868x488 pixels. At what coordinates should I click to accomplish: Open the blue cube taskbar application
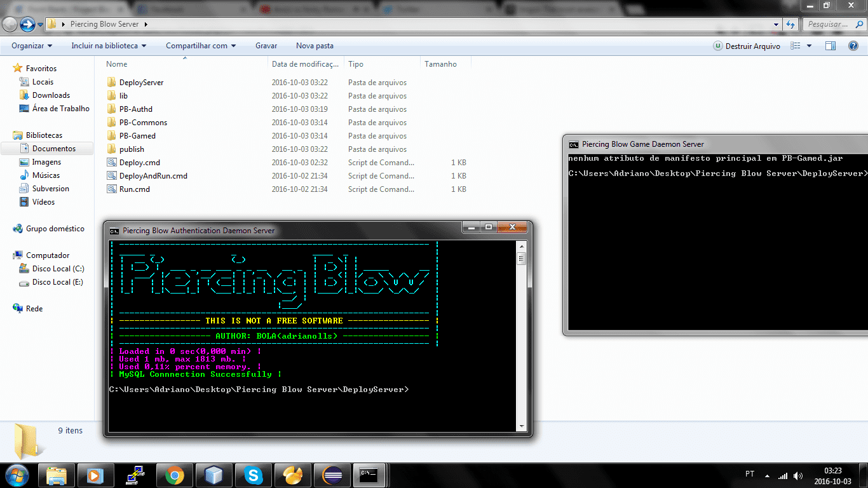pyautogui.click(x=214, y=475)
